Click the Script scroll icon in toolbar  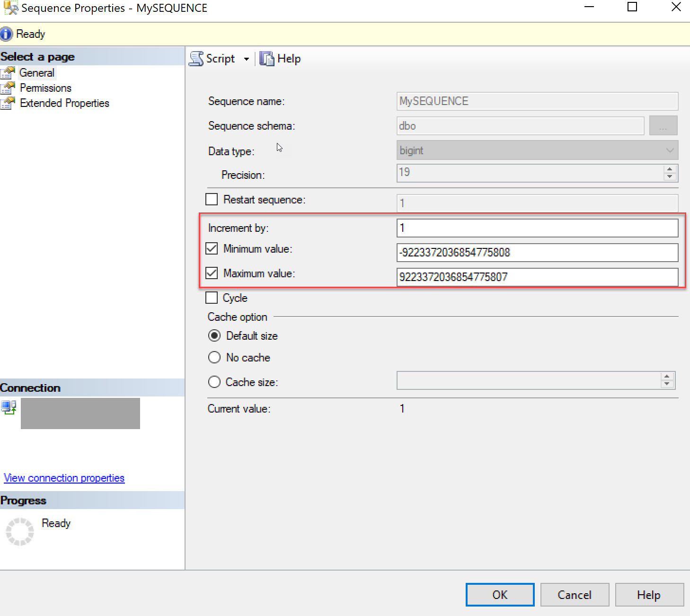click(196, 59)
